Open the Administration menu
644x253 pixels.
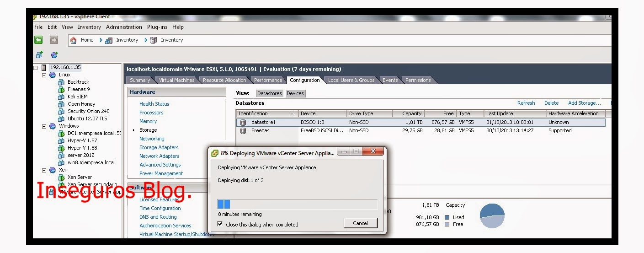point(124,27)
